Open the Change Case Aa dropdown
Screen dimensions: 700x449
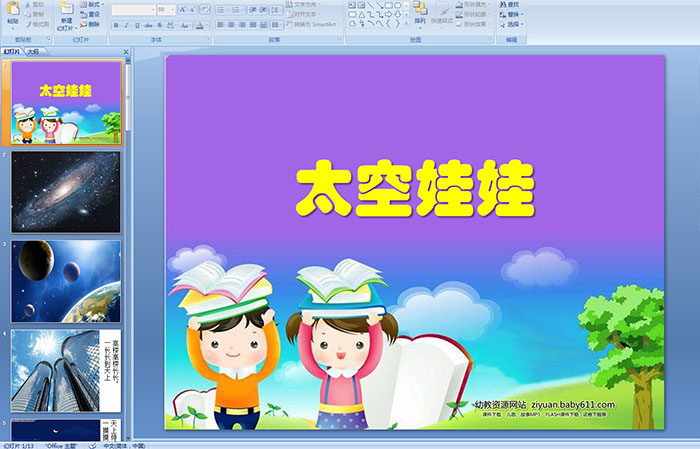[185, 25]
